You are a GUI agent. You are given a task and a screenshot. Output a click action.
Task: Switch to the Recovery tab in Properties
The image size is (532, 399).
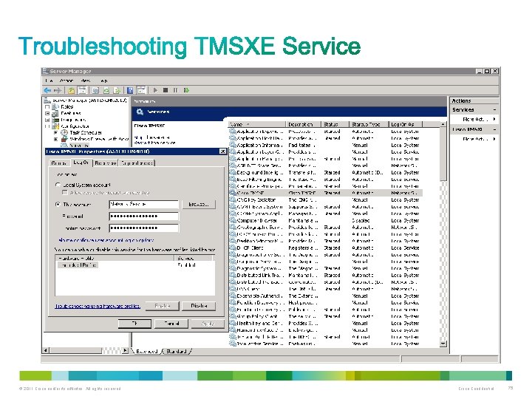coord(106,163)
